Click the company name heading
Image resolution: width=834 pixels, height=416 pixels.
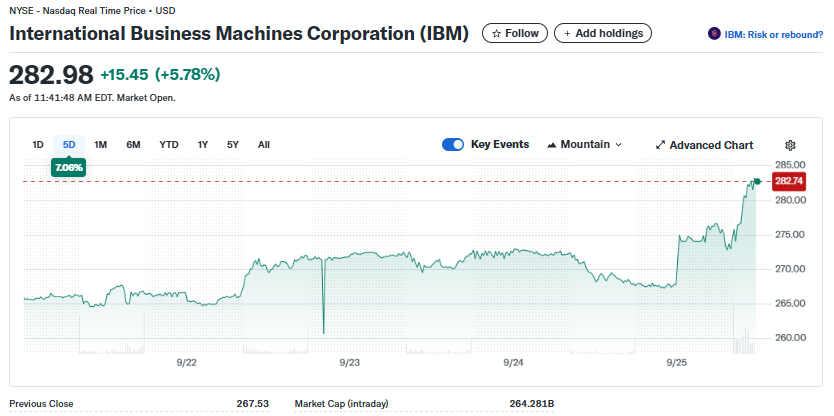239,34
